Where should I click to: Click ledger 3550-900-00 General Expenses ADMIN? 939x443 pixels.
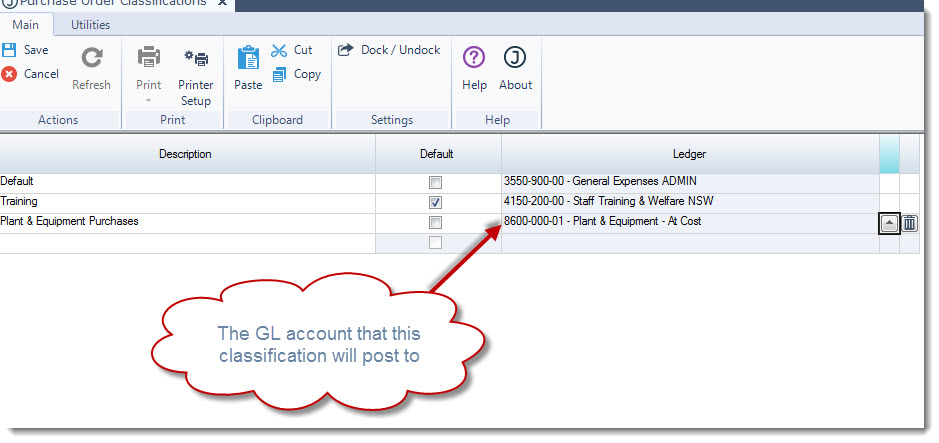pos(690,183)
